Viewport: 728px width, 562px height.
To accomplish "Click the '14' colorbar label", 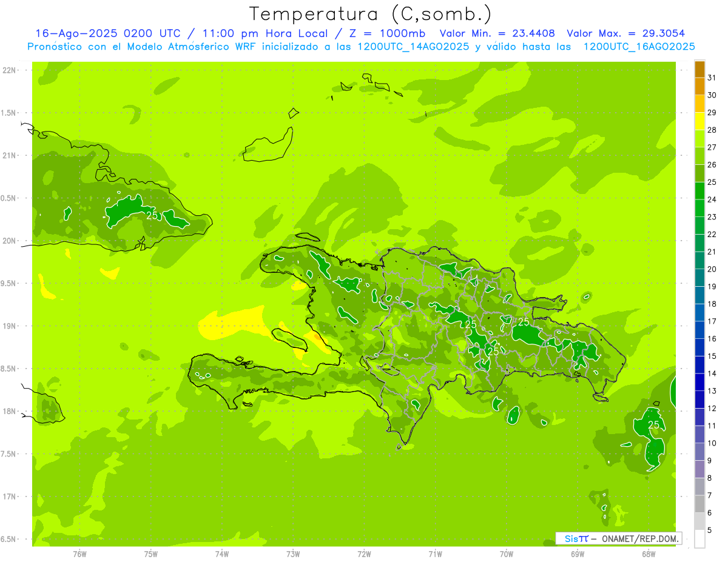I will pos(712,373).
